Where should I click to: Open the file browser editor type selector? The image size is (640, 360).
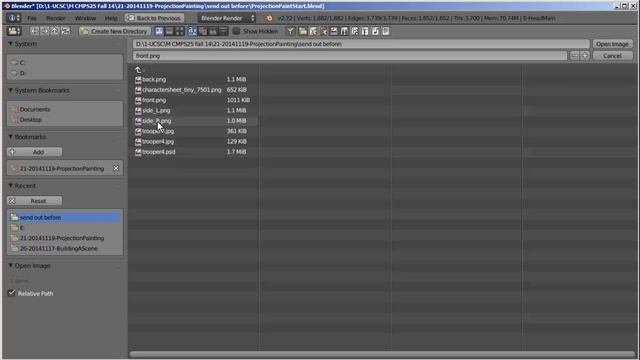(14, 31)
